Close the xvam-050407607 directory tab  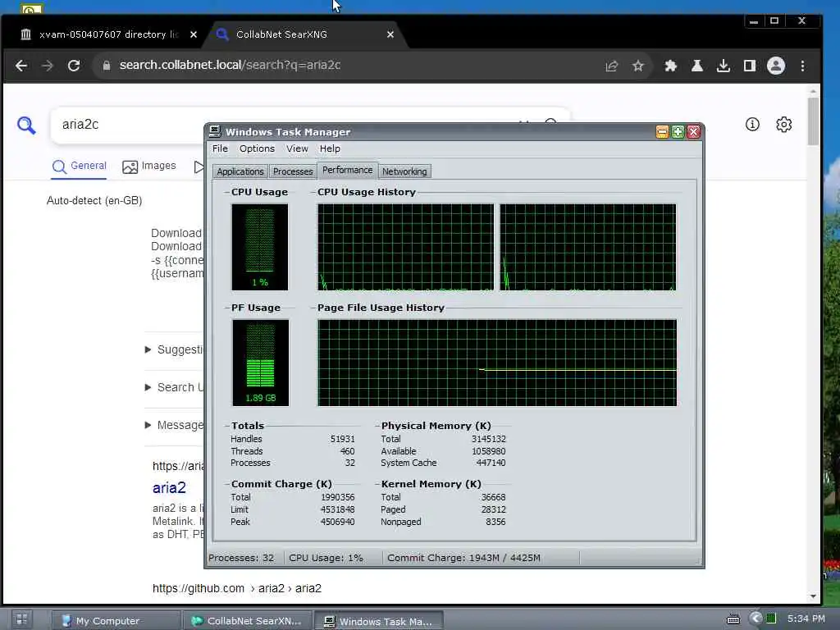[194, 34]
